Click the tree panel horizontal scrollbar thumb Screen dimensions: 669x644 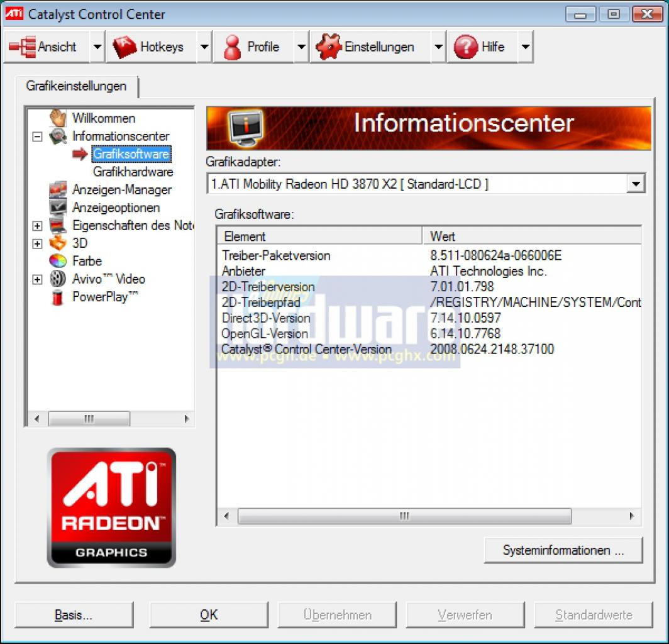tap(89, 419)
